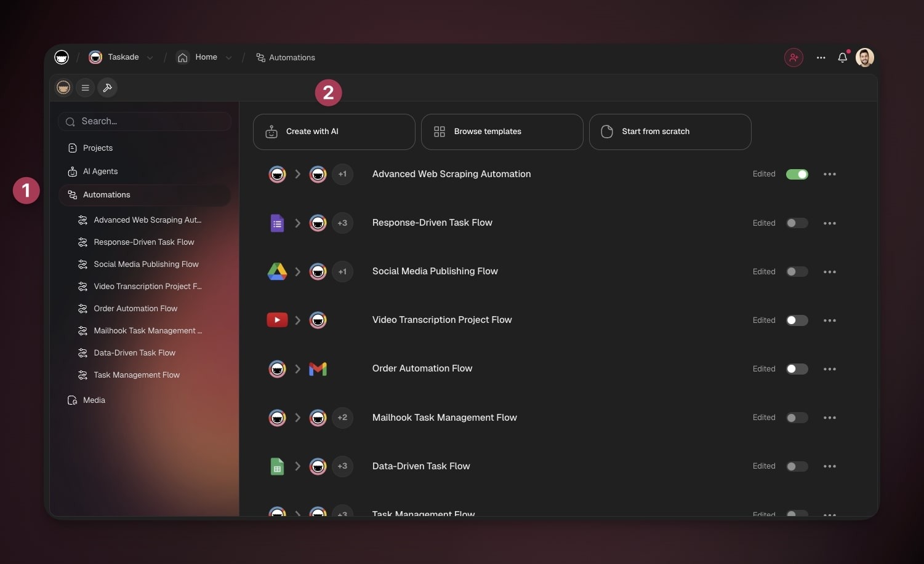Image resolution: width=924 pixels, height=564 pixels.
Task: Click YouTube icon for Video Transcription flow
Action: click(x=277, y=320)
